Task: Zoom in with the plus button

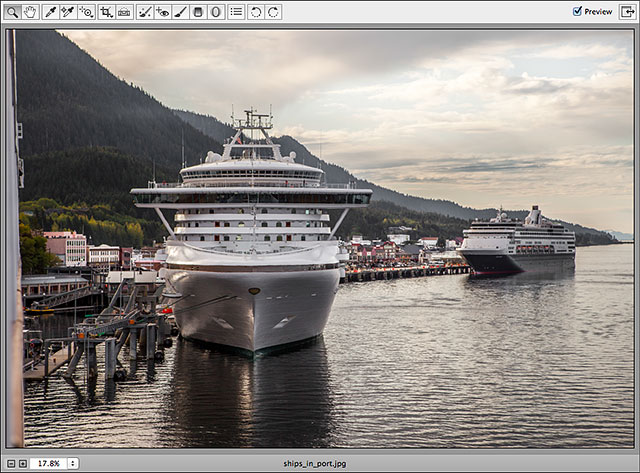Action: 23,464
